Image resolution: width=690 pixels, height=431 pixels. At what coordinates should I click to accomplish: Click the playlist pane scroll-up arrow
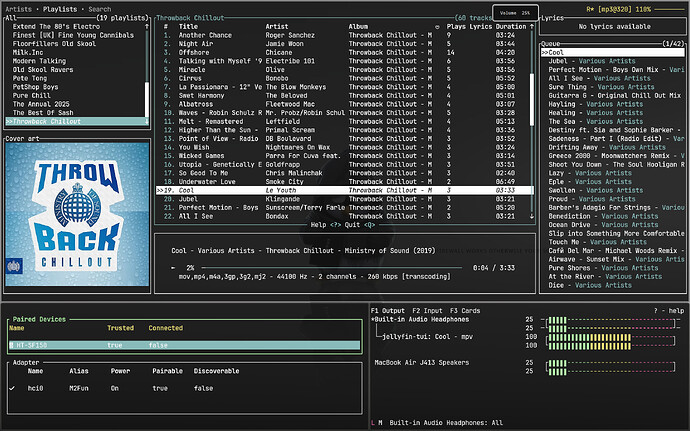[x=147, y=26]
